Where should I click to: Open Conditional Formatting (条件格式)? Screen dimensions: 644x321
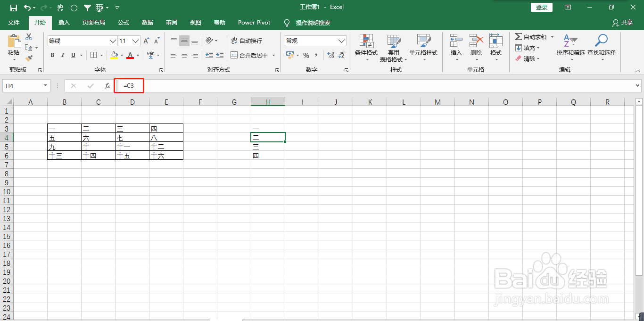coord(366,48)
